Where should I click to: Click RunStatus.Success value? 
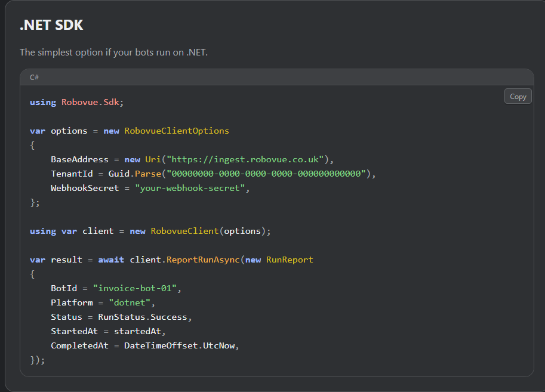pyautogui.click(x=143, y=317)
